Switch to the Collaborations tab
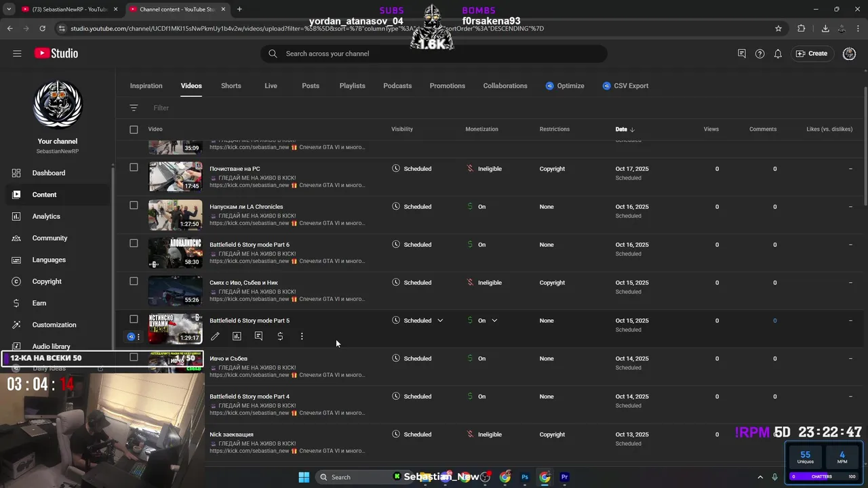Viewport: 868px width, 488px height. [505, 86]
